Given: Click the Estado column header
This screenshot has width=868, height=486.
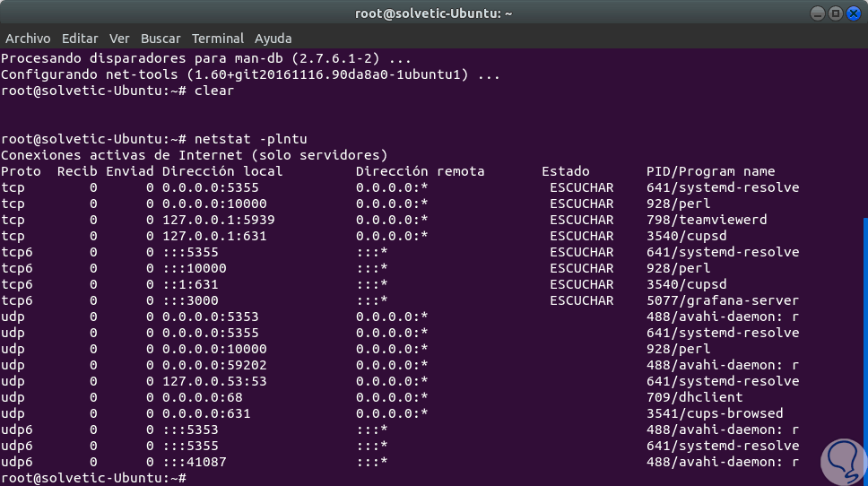Looking at the screenshot, I should (x=565, y=171).
